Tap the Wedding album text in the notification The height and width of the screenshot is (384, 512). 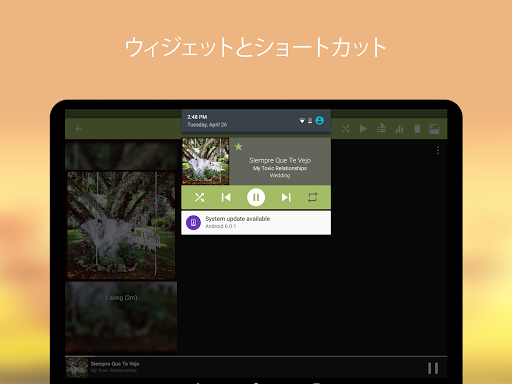point(280,175)
